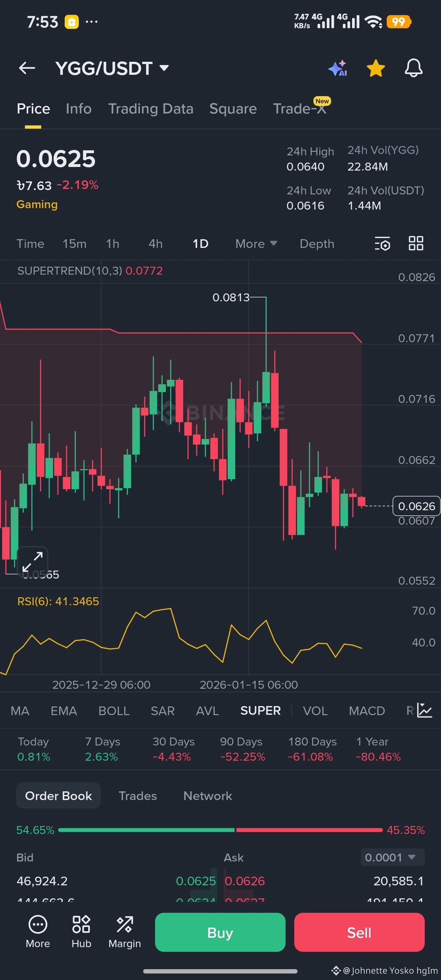Tap the 0.0813 high price label
The image size is (441, 980).
click(x=231, y=297)
